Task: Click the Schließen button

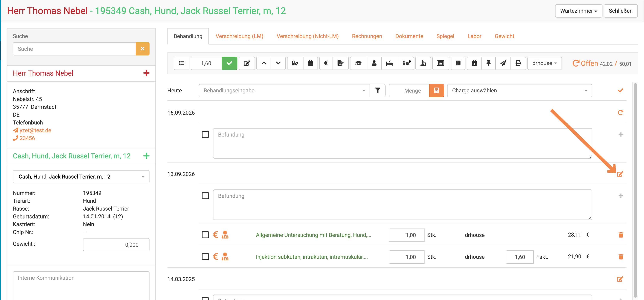Action: [620, 11]
